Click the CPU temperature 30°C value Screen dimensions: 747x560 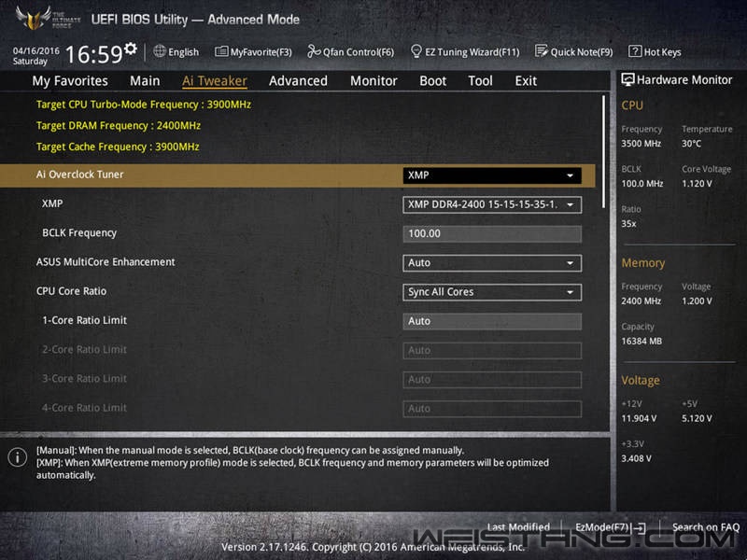click(x=691, y=144)
